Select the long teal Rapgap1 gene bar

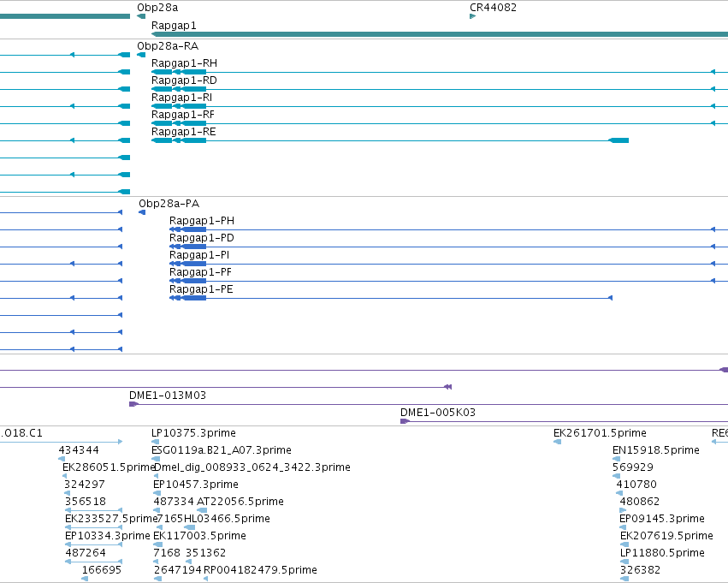coord(440,34)
